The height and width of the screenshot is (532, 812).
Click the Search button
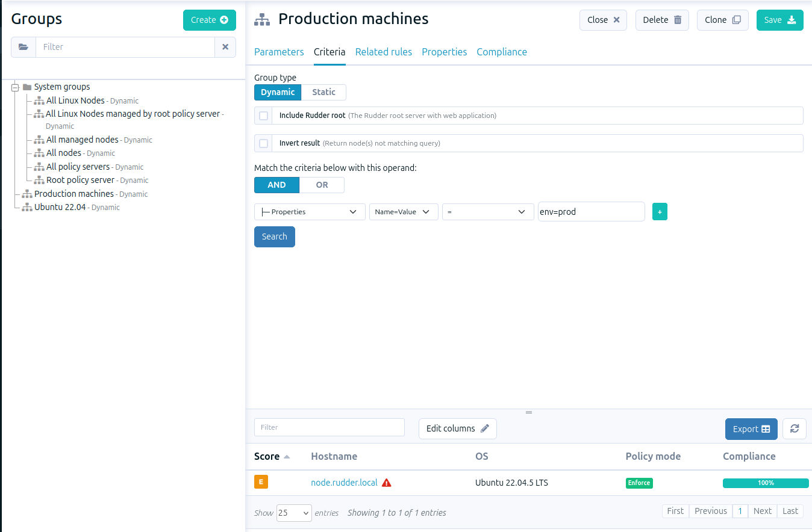point(275,237)
